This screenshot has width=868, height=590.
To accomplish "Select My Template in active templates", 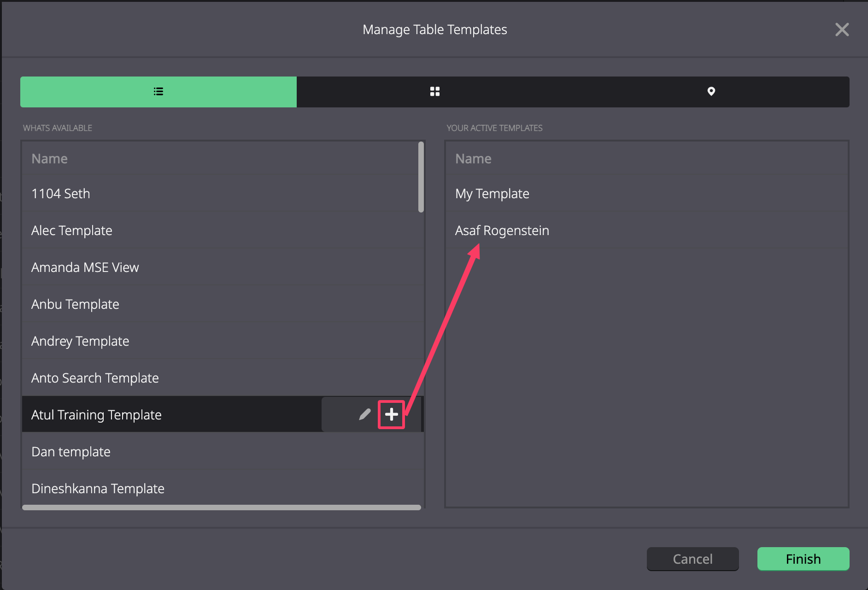I will pos(647,194).
